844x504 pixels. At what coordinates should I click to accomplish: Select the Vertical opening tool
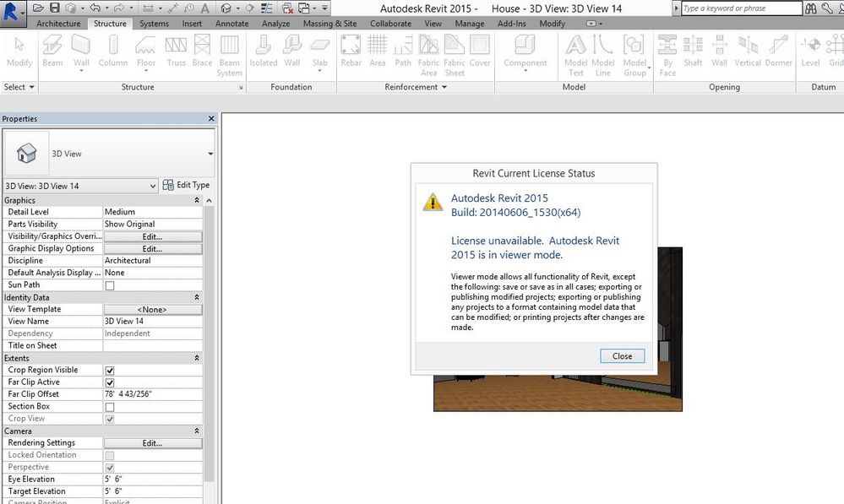(x=748, y=51)
